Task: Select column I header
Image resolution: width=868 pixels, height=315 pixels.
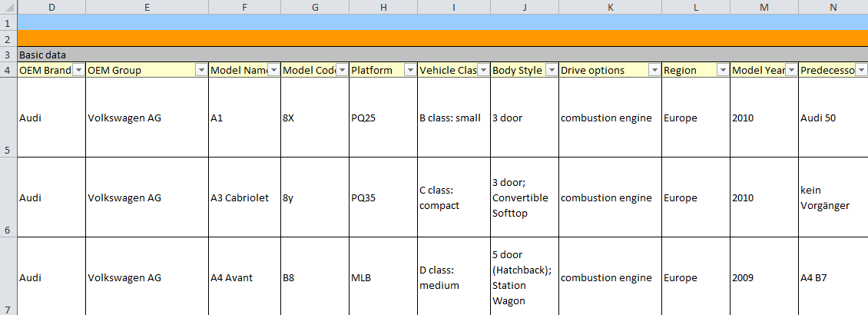Action: pyautogui.click(x=454, y=7)
